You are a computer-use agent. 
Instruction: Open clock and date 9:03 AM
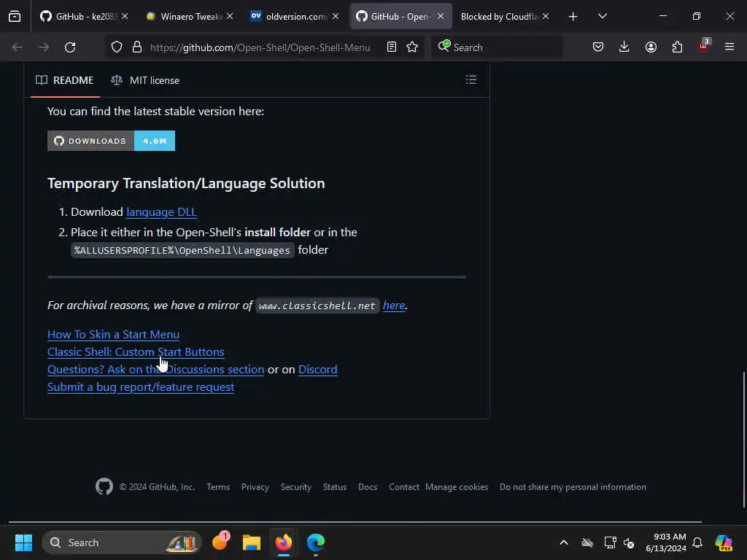[665, 542]
